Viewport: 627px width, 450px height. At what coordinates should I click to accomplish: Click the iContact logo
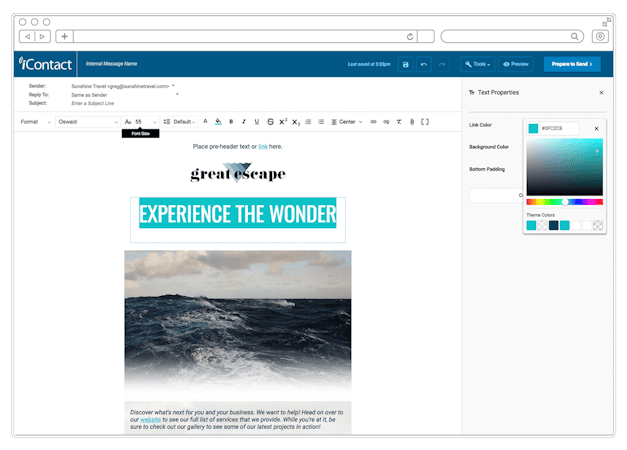point(46,64)
